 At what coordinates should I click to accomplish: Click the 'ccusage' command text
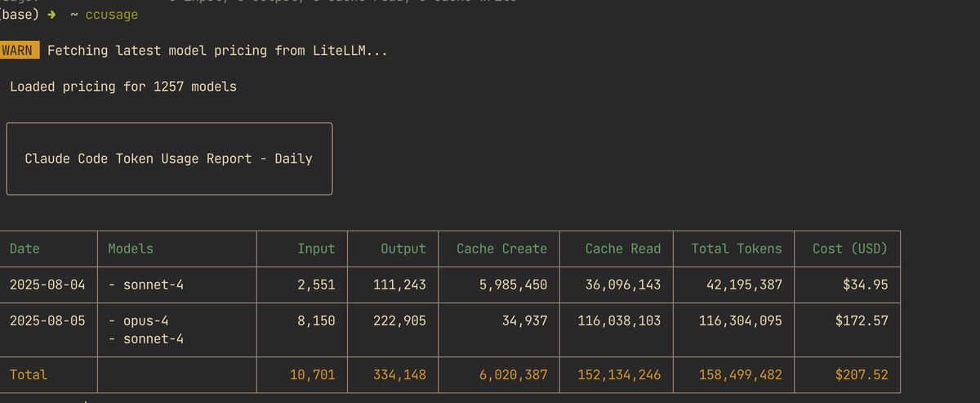point(112,15)
